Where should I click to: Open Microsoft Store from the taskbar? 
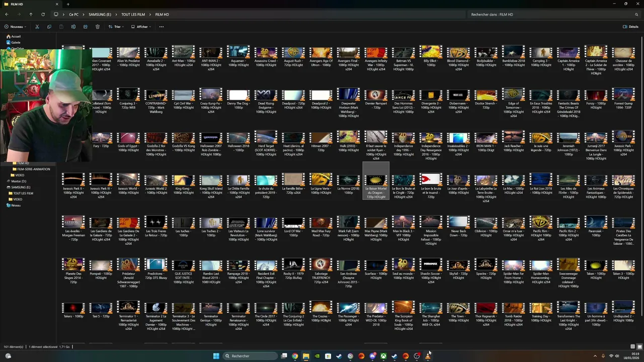point(328,356)
